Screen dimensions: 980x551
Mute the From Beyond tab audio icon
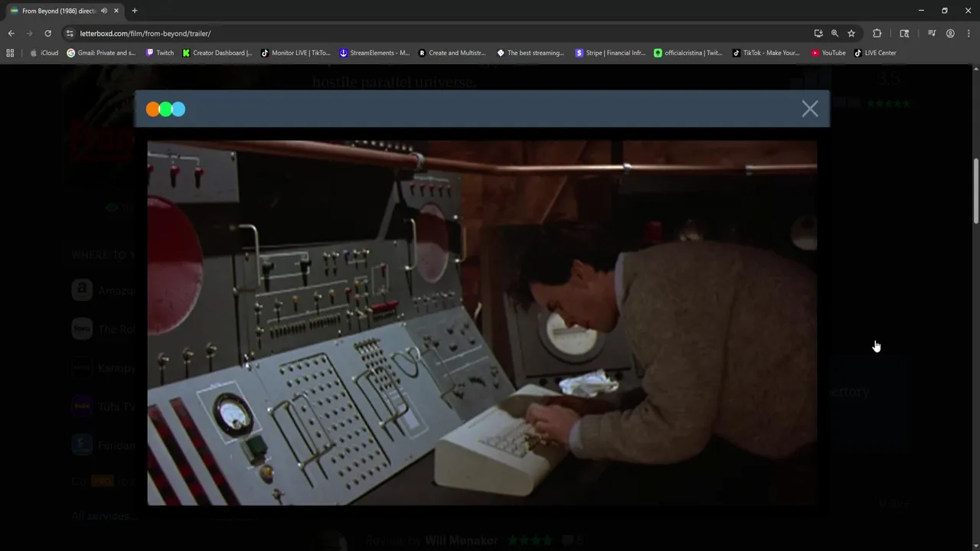point(103,11)
